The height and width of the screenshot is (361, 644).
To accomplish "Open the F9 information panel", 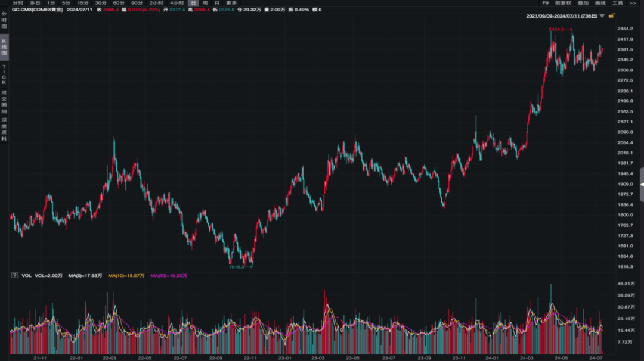I will point(545,3).
